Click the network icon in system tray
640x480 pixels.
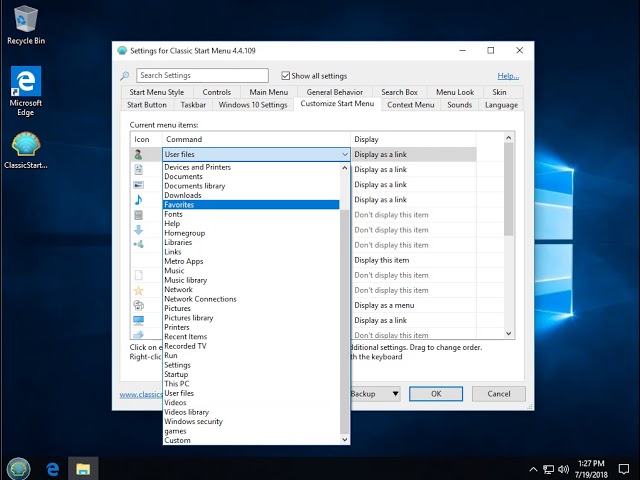pos(548,469)
